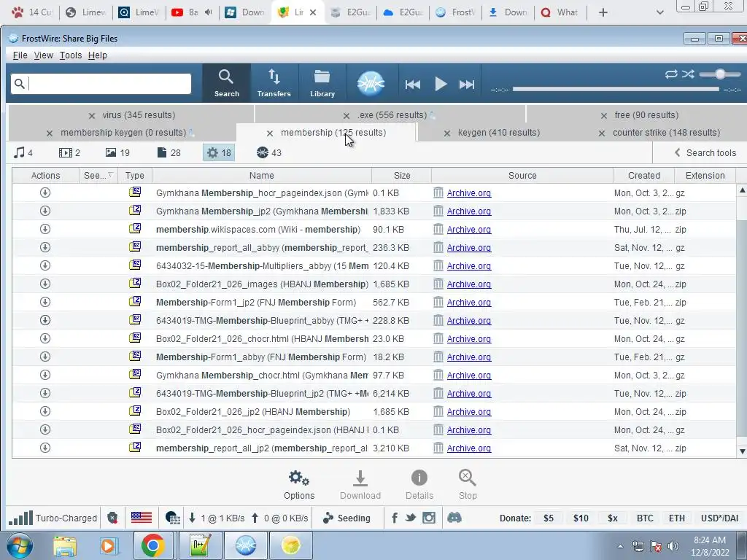Filter results by torrents (43)

[269, 152]
